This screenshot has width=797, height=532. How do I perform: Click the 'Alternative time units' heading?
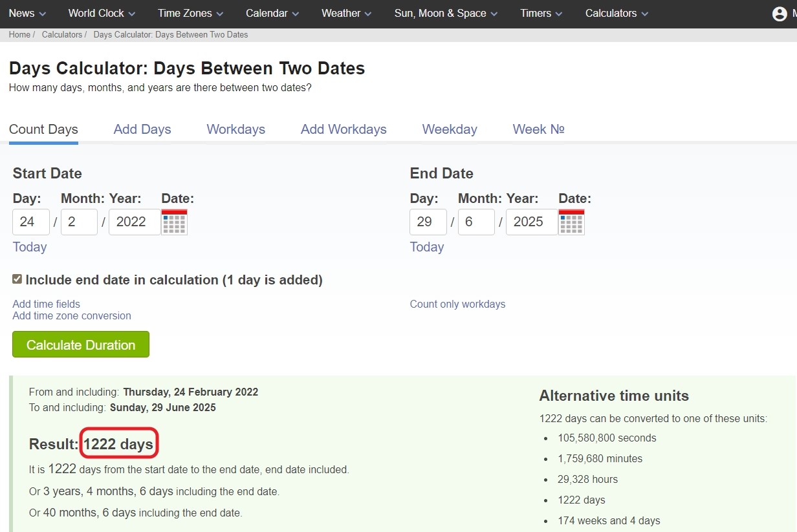pyautogui.click(x=614, y=396)
